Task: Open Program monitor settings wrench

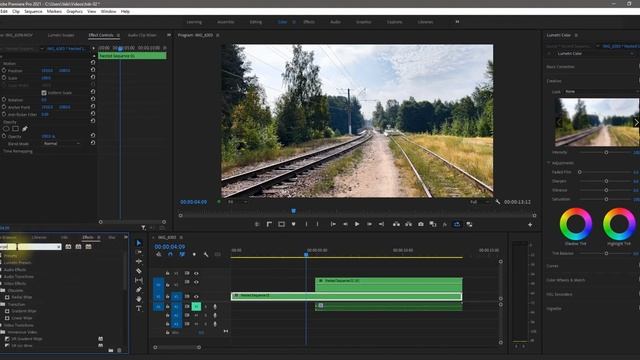Action: (498, 202)
